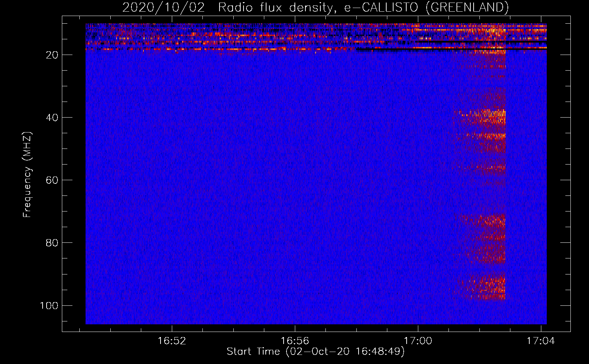Click the 'Start Time (02-Oct-20 16:48:49)' label
This screenshot has width=589, height=364.
tap(316, 352)
